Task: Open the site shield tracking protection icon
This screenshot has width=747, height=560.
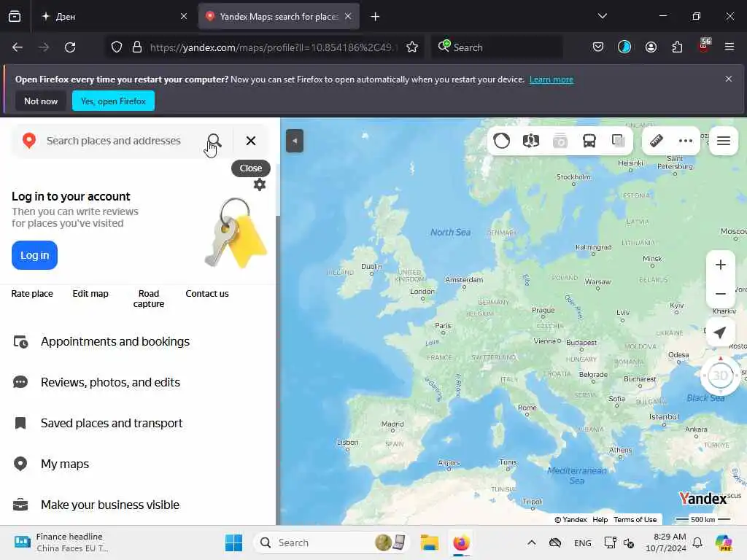Action: tap(116, 47)
